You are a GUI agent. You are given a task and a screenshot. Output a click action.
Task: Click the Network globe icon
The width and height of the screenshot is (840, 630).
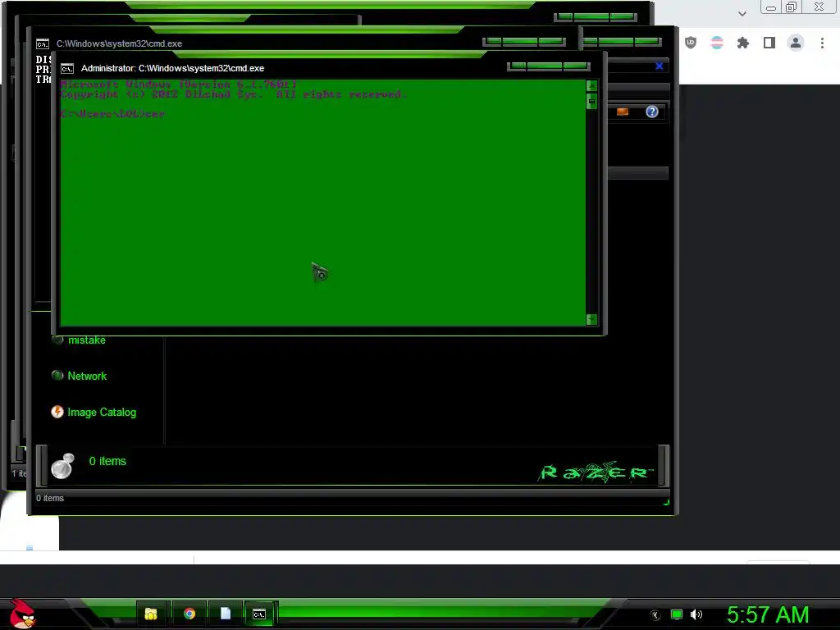pos(57,376)
